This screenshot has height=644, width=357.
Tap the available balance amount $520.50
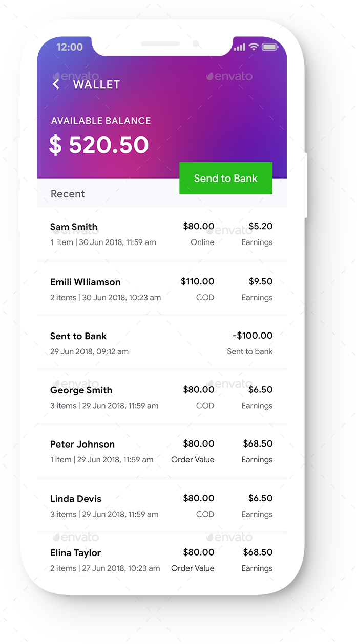click(99, 145)
